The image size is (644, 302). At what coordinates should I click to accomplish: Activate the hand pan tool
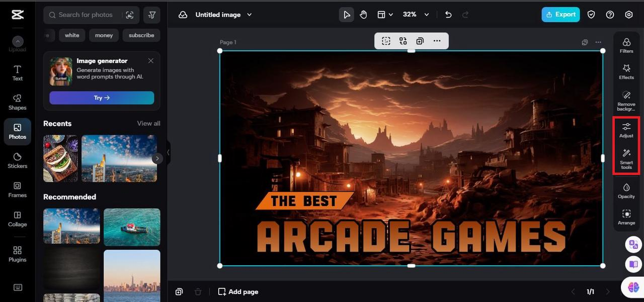[x=363, y=15]
